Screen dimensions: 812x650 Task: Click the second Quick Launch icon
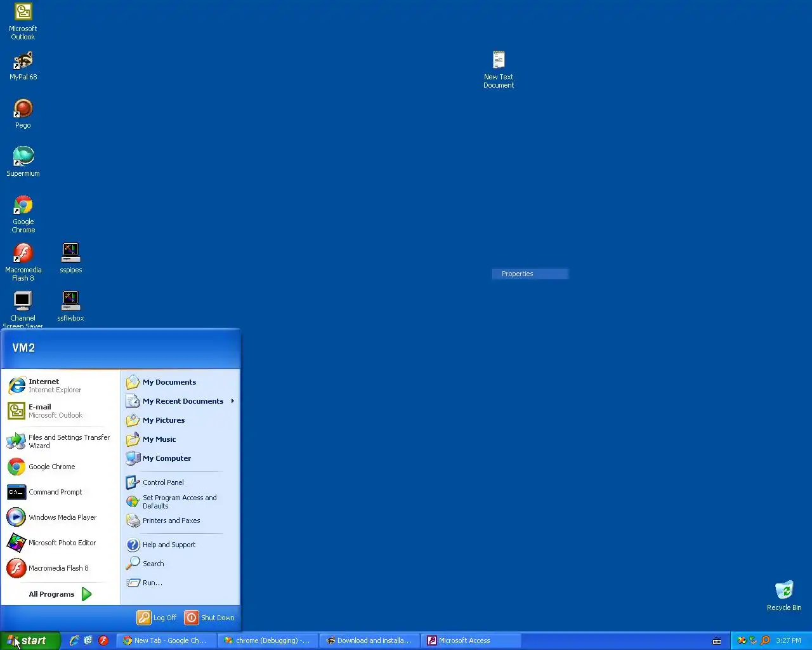tap(88, 640)
